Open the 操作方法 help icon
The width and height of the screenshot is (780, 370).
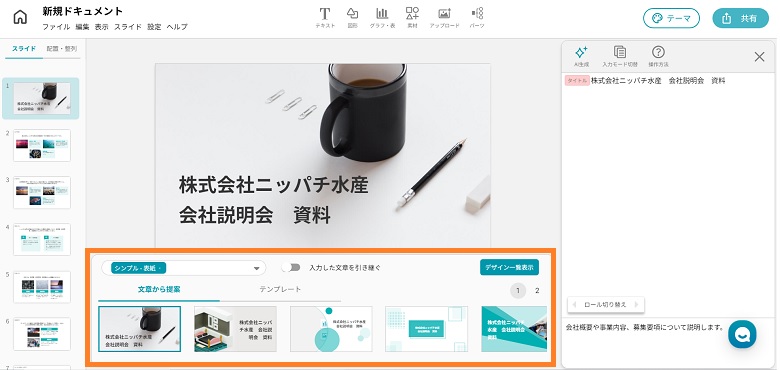658,56
